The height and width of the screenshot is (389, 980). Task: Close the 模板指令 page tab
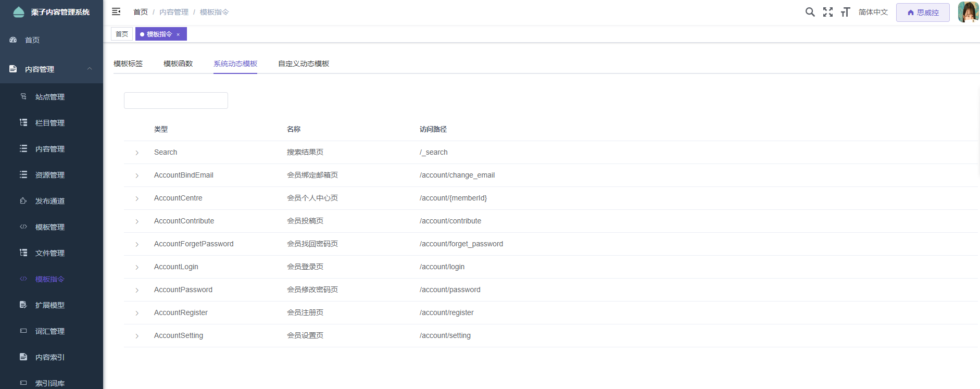(x=178, y=34)
